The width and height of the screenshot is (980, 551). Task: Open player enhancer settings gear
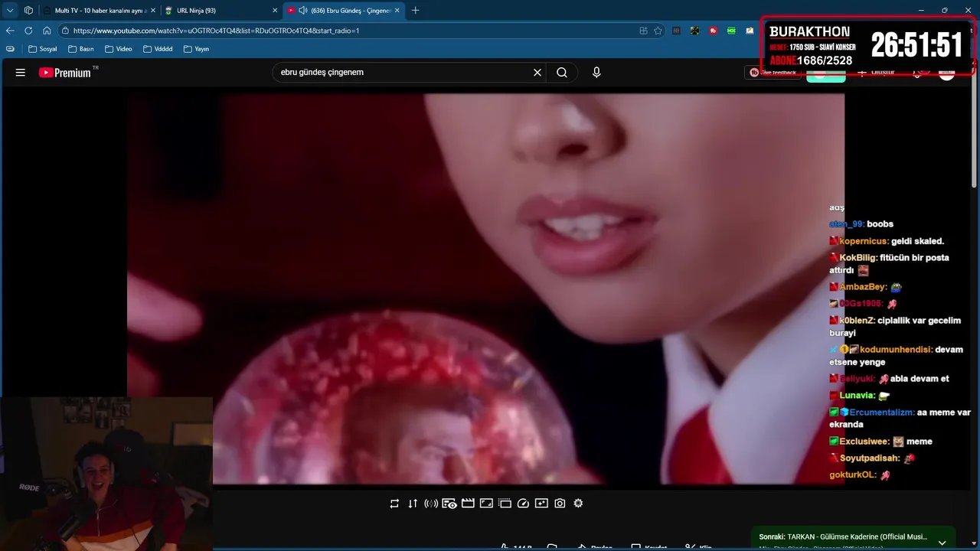578,504
